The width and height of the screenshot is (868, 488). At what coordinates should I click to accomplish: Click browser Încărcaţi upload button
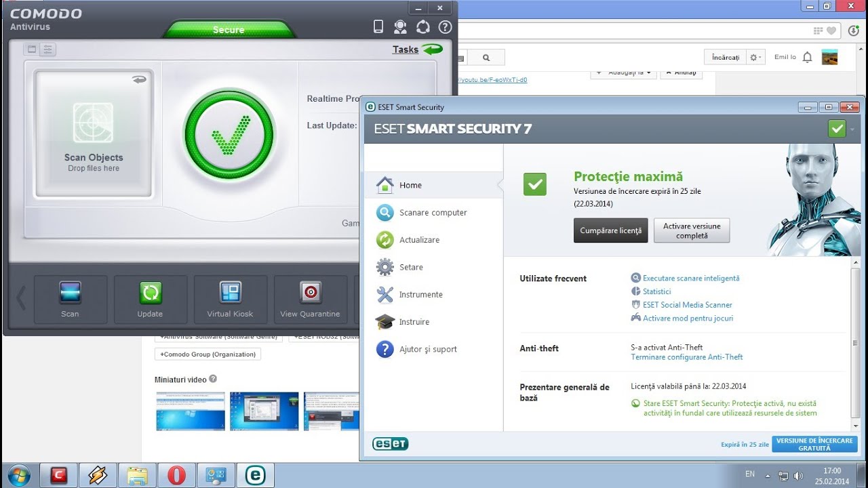point(726,58)
